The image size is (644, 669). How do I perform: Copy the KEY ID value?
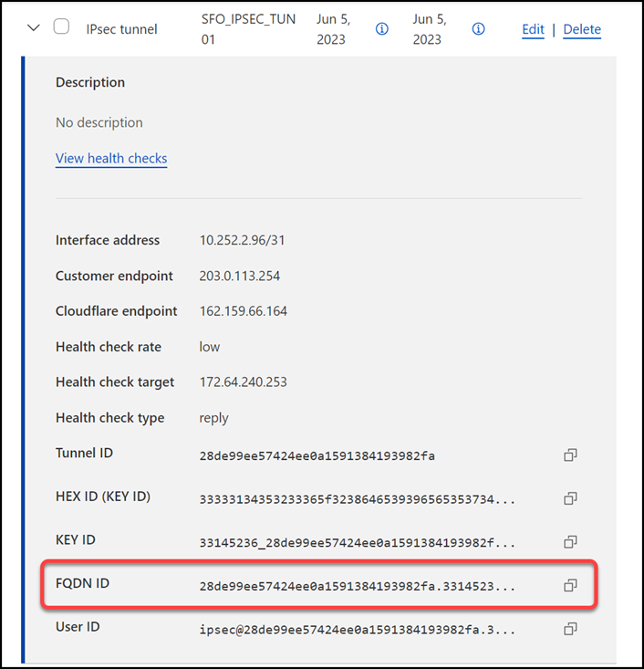[570, 541]
